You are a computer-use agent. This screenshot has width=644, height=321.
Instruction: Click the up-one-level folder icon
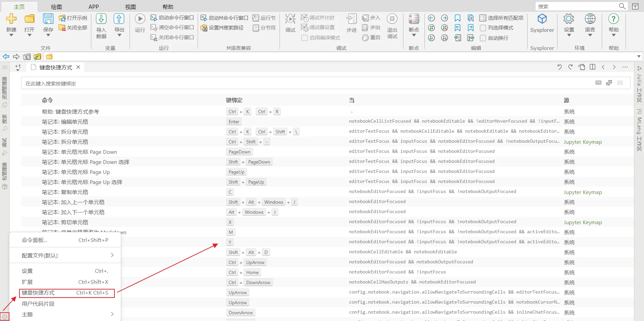[27, 57]
